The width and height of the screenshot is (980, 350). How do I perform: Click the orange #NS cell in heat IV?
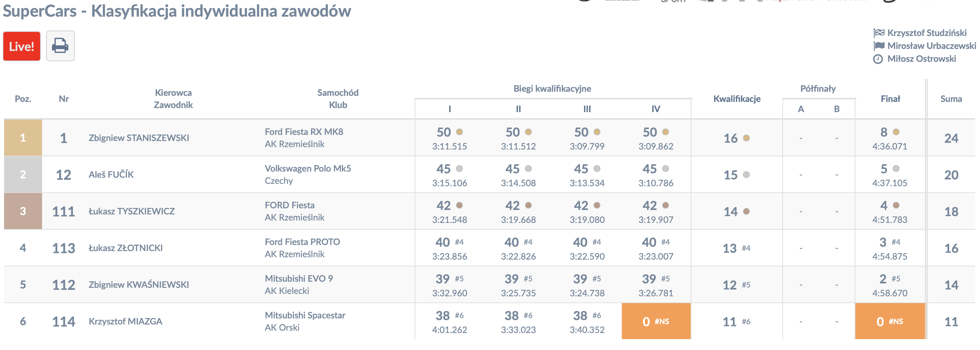click(656, 321)
